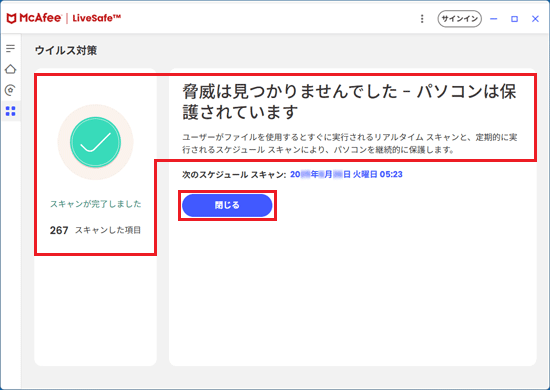Maximize the McAfee window
The width and height of the screenshot is (550, 390).
coord(514,19)
